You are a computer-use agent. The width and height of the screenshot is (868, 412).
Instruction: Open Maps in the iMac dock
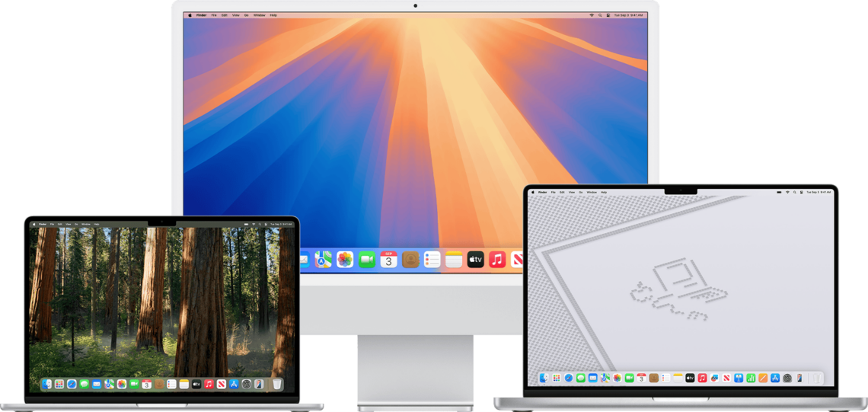324,260
